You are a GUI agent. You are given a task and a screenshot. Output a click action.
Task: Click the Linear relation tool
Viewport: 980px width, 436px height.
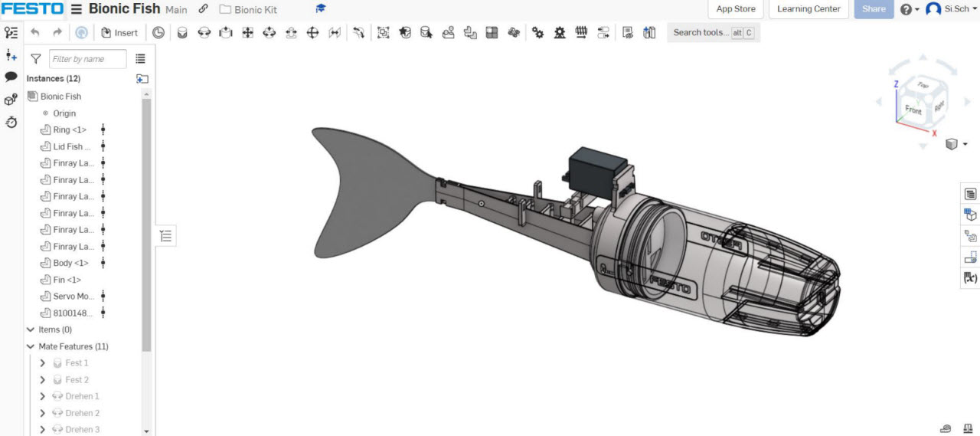603,33
